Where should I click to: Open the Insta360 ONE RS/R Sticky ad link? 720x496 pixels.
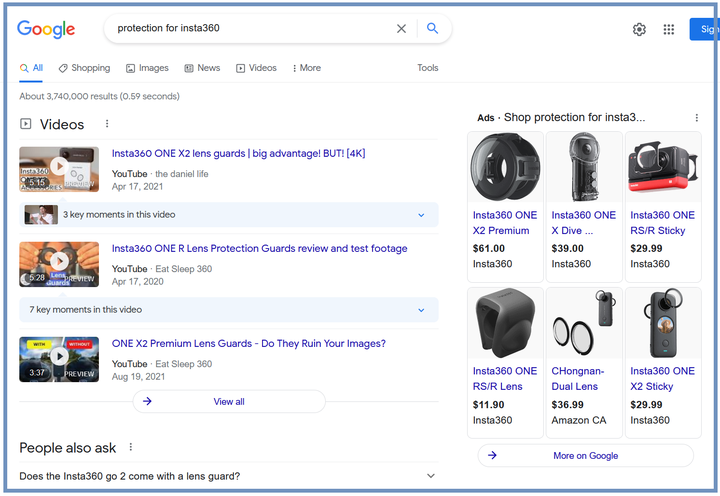662,223
